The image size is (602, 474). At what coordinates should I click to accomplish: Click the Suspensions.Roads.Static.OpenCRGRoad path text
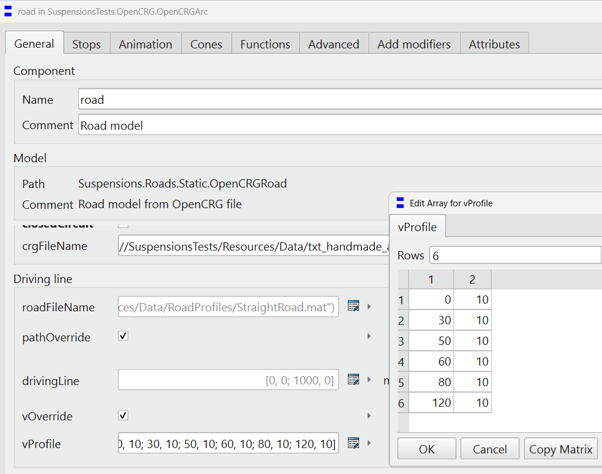(x=182, y=183)
